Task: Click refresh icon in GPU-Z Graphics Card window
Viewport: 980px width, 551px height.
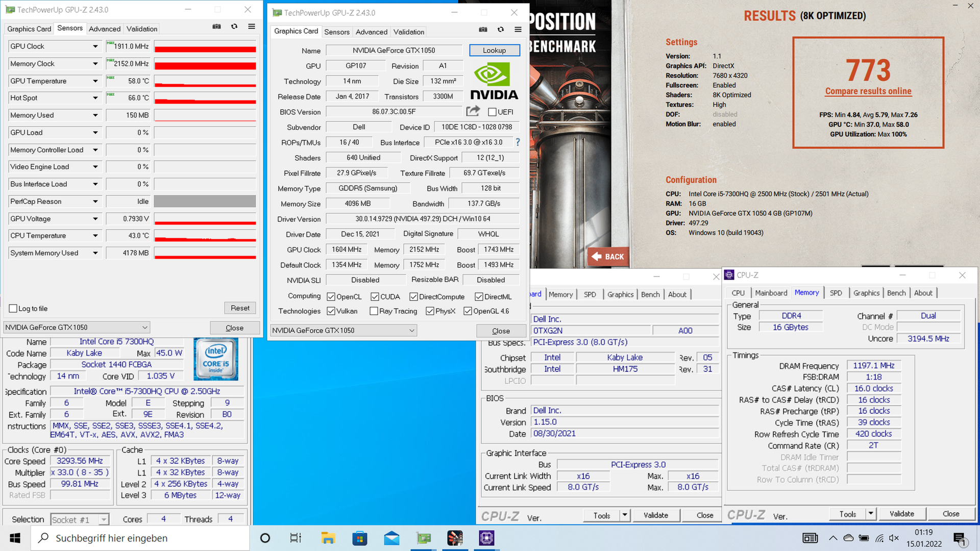Action: click(501, 30)
